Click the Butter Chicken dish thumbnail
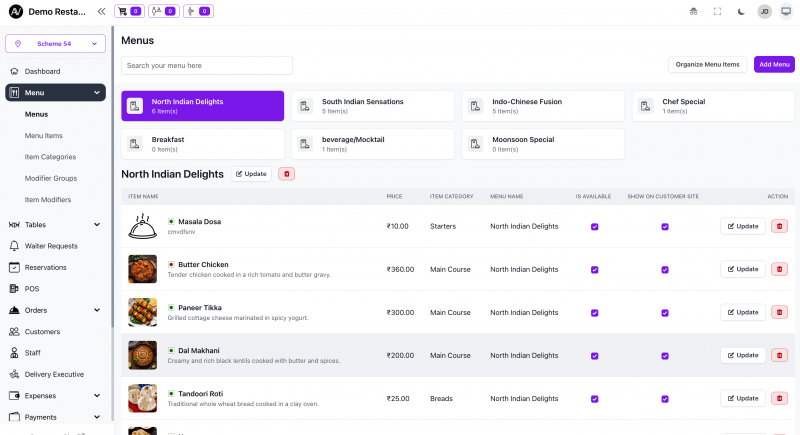The width and height of the screenshot is (800, 435). click(x=142, y=269)
